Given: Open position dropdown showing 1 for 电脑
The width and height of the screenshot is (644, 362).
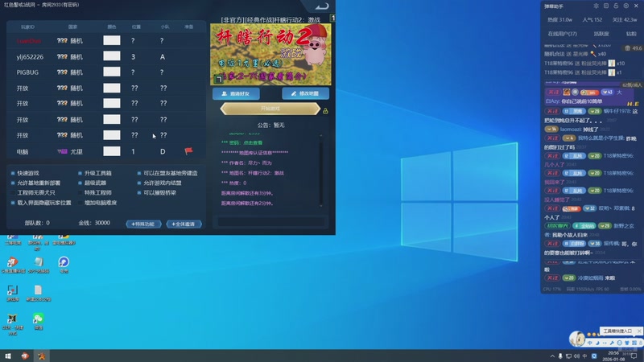Looking at the screenshot, I should pos(133,151).
